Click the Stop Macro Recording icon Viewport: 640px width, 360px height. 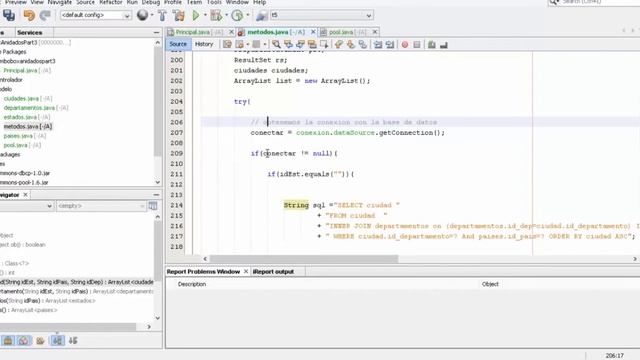click(x=417, y=44)
